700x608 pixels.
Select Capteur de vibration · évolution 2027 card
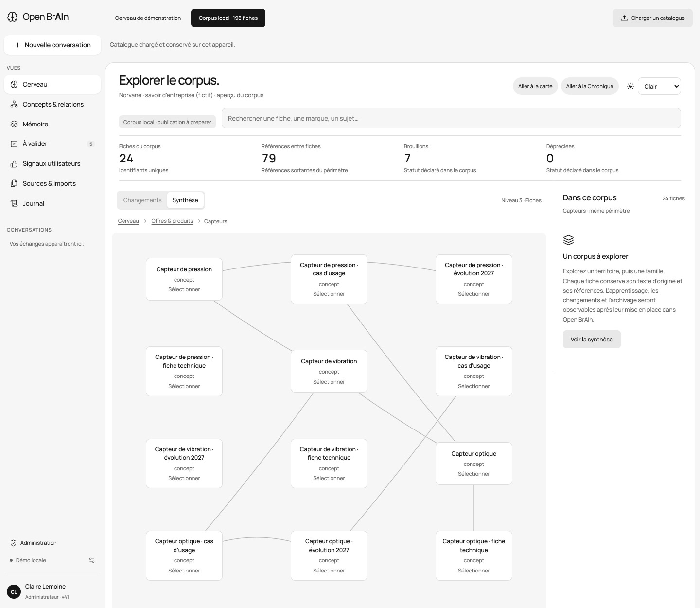click(x=184, y=464)
